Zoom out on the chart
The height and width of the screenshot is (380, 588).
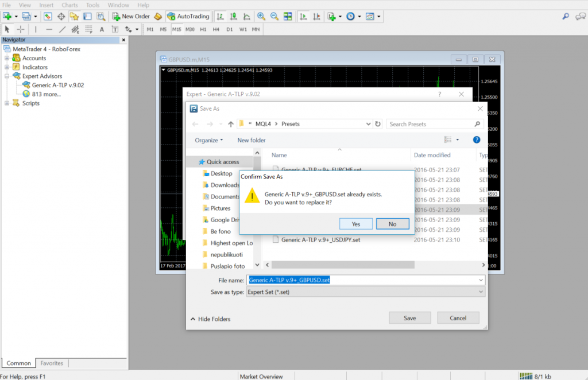[x=274, y=16]
